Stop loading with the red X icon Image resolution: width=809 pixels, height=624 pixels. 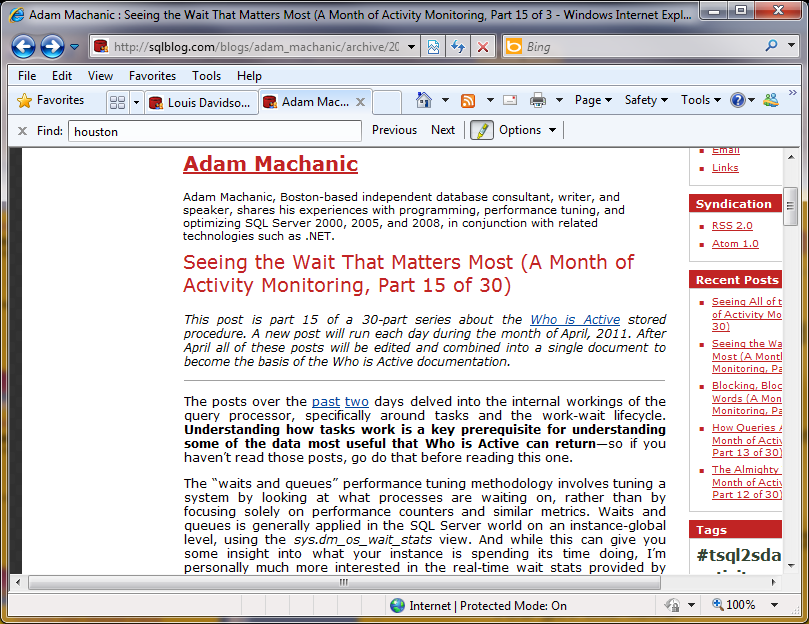pyautogui.click(x=483, y=47)
